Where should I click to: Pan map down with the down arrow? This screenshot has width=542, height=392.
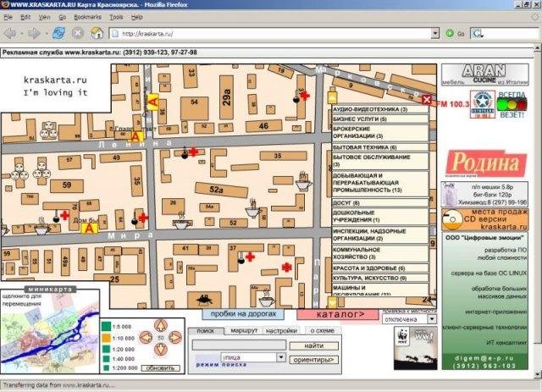(x=160, y=349)
